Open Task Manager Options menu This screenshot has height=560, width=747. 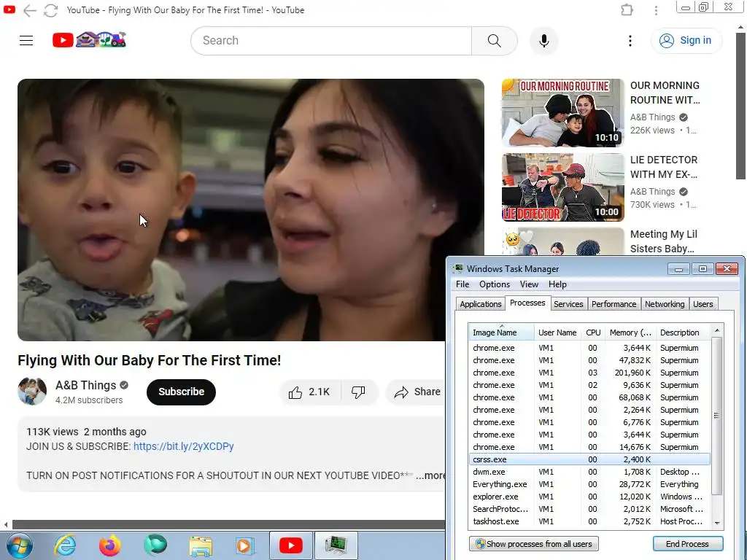pos(495,284)
